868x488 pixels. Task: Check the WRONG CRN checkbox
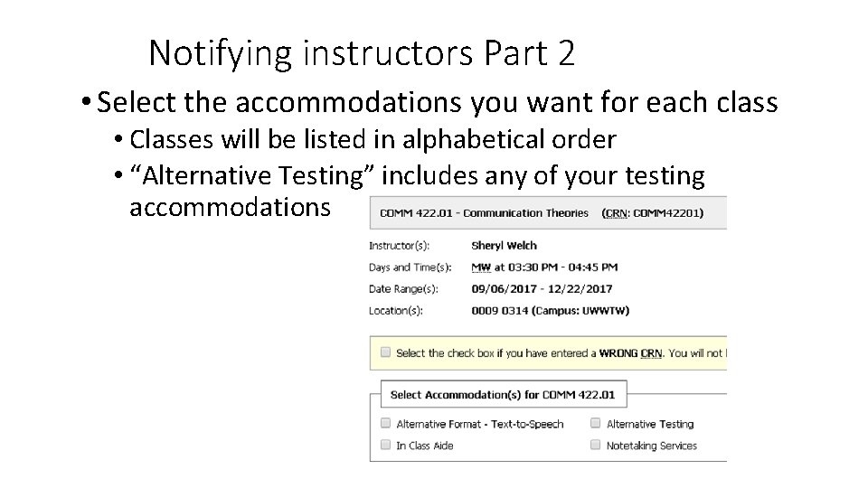pos(385,352)
